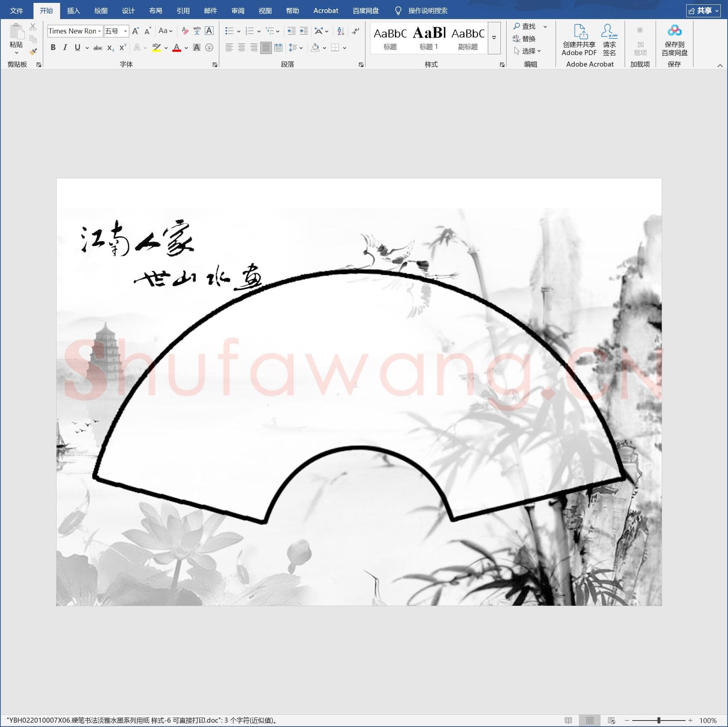Click Replace (替换) button

[524, 38]
